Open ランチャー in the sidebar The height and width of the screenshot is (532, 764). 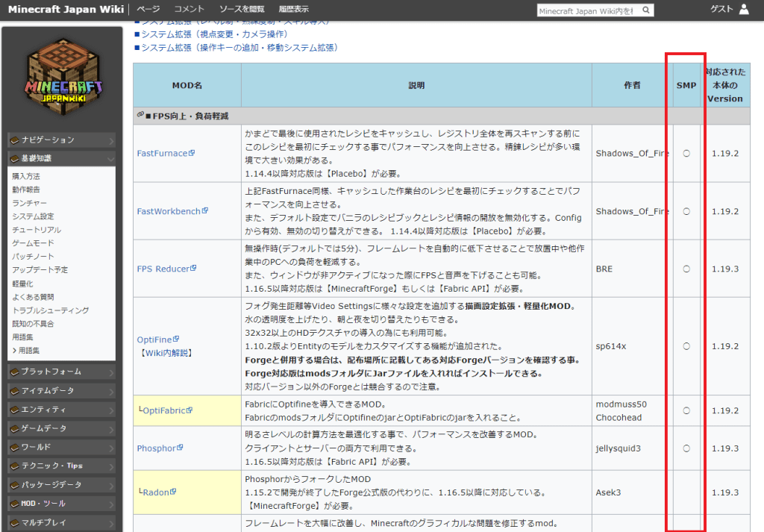tap(29, 203)
